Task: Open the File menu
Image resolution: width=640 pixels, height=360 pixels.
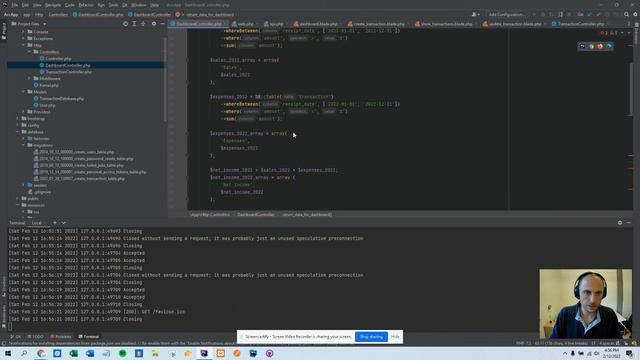Action: point(15,5)
